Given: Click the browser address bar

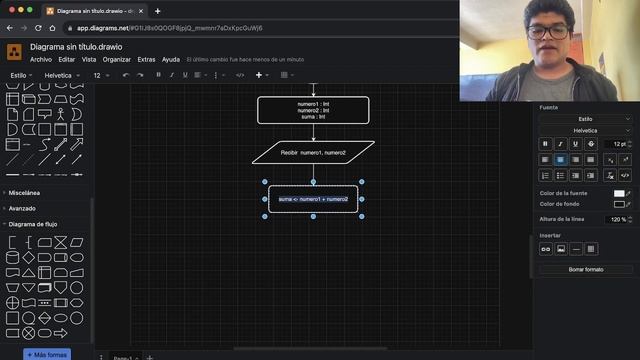Looking at the screenshot, I should [x=261, y=28].
